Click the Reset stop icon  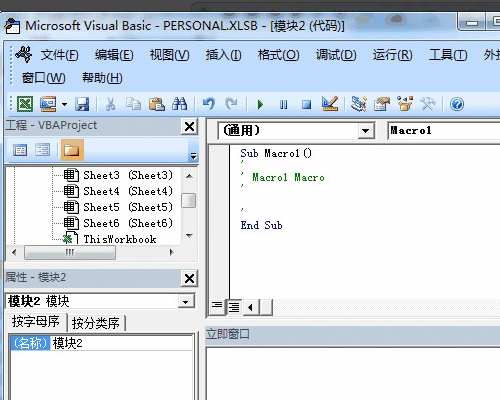coord(306,105)
